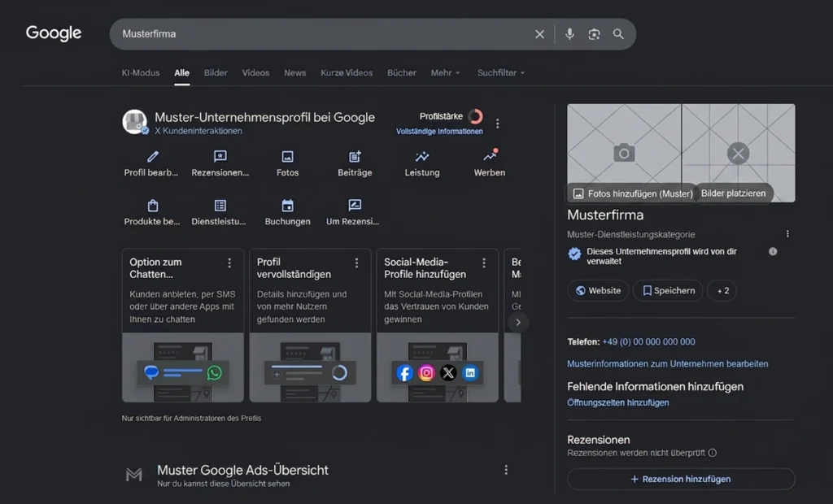
Task: Click the phone number link
Action: [x=648, y=342]
